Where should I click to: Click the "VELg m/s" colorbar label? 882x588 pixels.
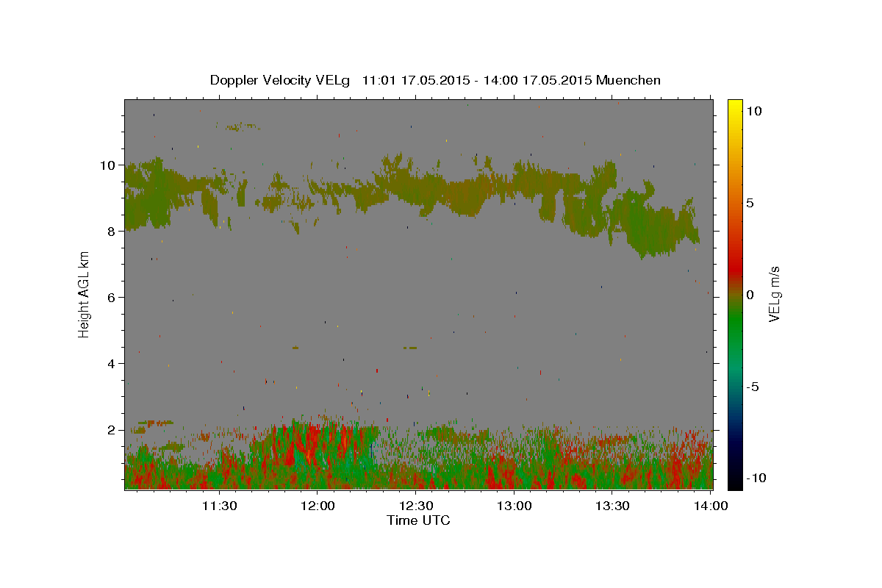(775, 294)
